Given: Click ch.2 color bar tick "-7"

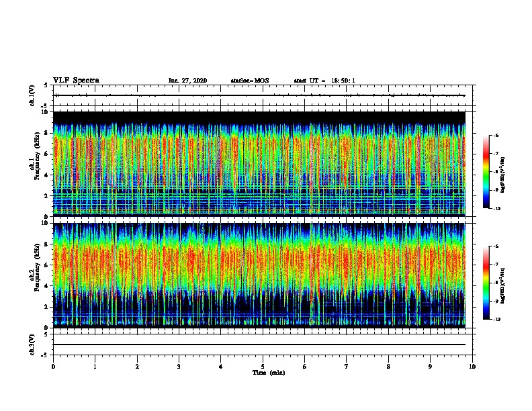Looking at the screenshot, I should click(496, 265).
